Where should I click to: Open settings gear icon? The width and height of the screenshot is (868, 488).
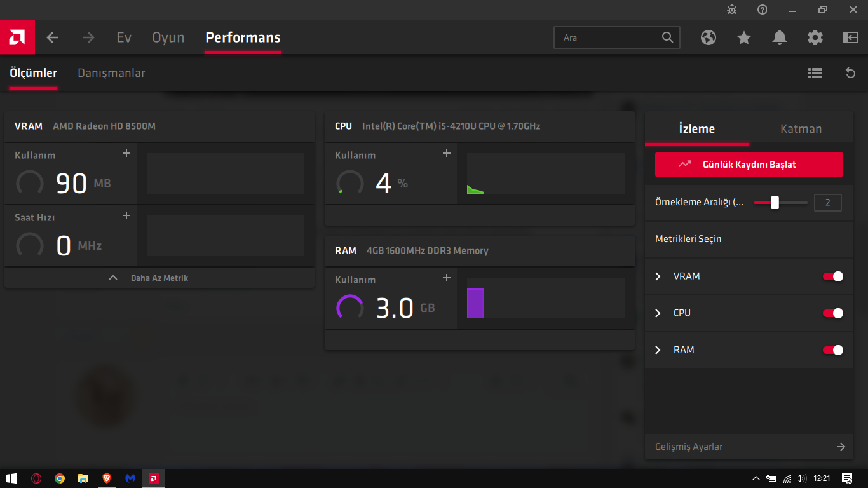coord(815,37)
